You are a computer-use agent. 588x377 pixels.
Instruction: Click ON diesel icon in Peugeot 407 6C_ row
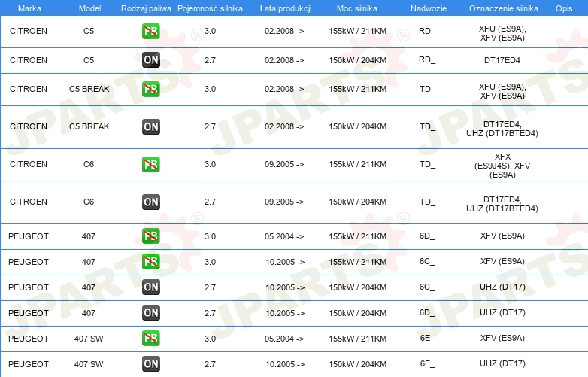150,287
